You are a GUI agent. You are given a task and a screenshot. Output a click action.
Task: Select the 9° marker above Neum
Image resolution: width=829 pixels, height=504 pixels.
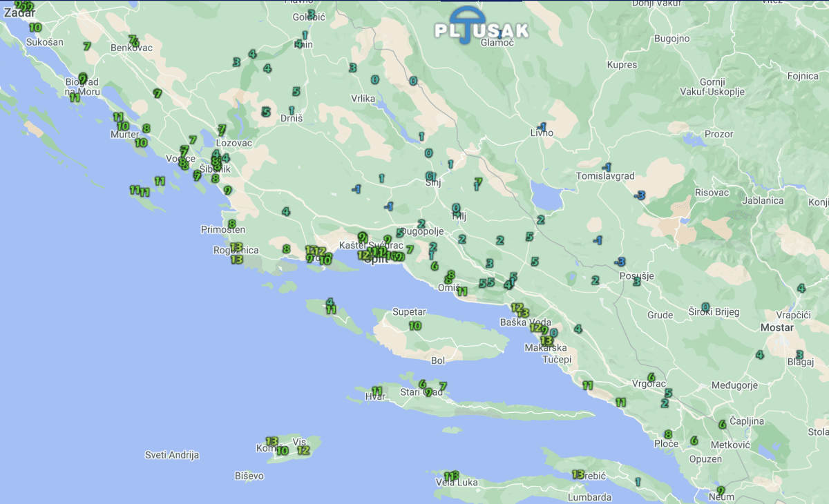[721, 490]
